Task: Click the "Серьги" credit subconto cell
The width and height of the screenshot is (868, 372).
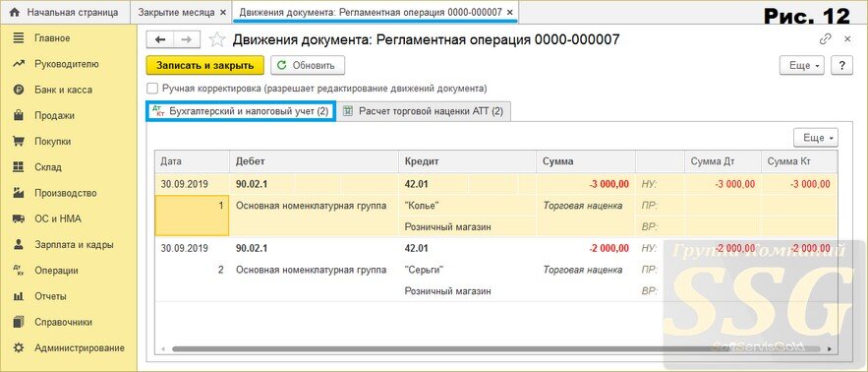Action: click(x=467, y=270)
